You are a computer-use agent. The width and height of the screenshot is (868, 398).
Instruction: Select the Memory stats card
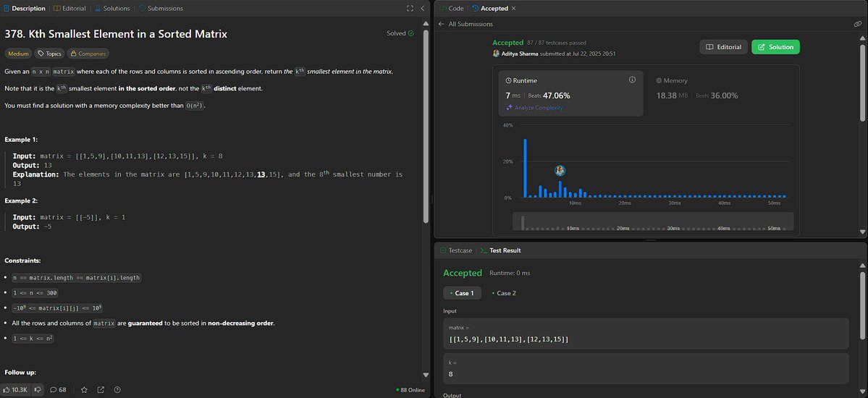click(721, 93)
